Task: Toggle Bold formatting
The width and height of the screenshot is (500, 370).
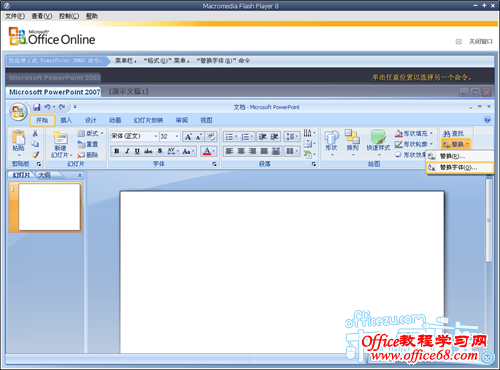Action: [117, 151]
